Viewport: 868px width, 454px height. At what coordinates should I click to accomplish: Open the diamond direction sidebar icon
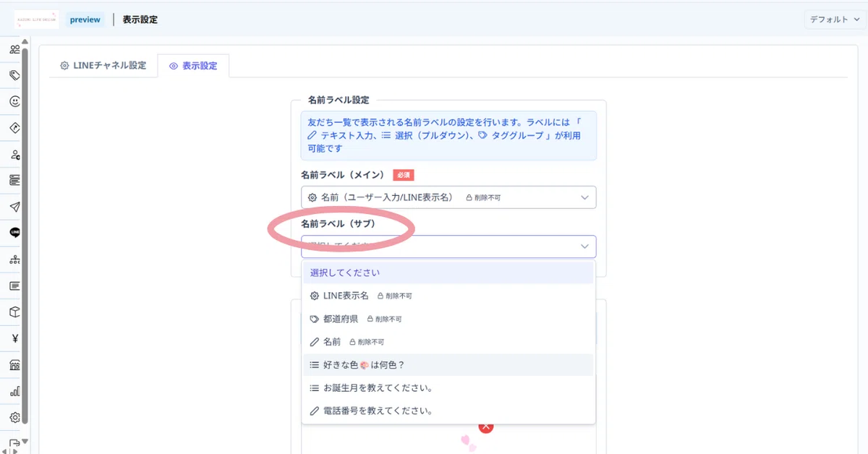tap(14, 128)
